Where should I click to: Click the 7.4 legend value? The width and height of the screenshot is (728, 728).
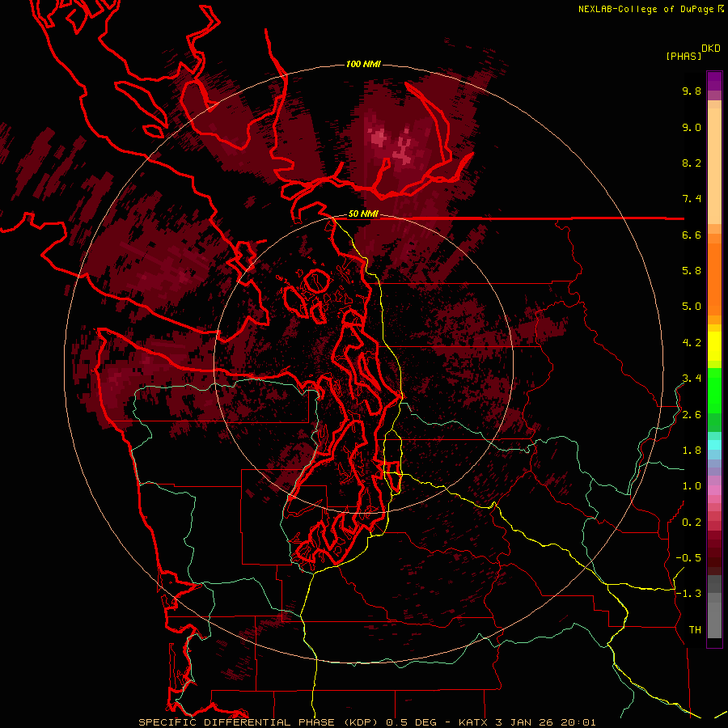click(x=692, y=199)
